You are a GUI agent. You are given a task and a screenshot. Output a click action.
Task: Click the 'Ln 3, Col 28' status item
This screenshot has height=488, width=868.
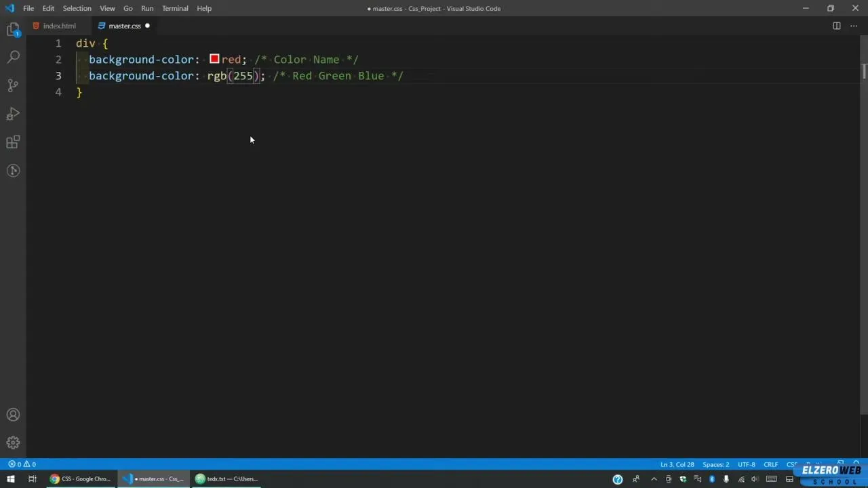point(677,464)
